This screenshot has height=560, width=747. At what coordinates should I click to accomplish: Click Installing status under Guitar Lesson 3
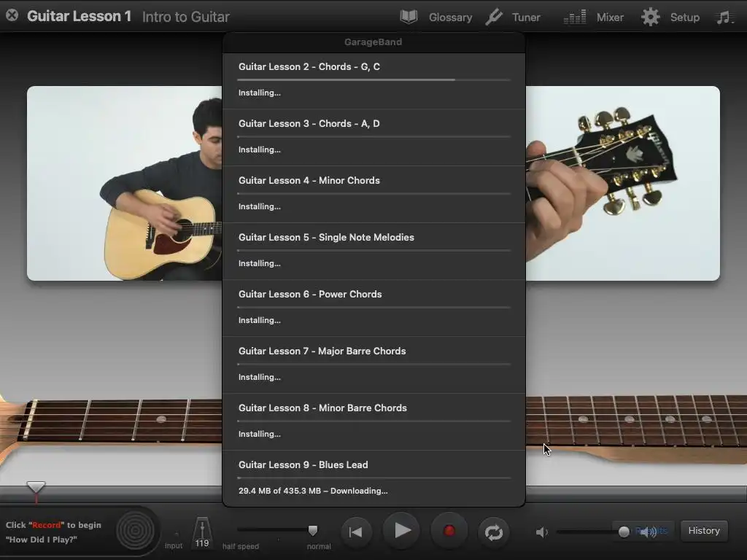(259, 149)
